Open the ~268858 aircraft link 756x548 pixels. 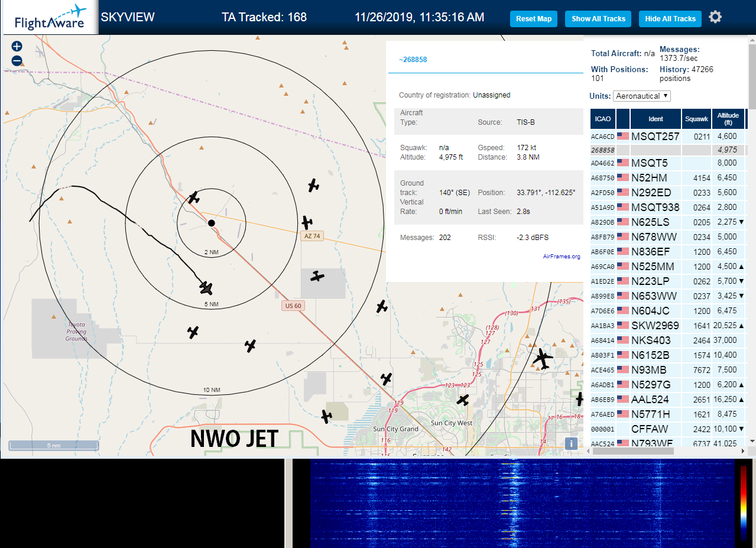click(413, 60)
